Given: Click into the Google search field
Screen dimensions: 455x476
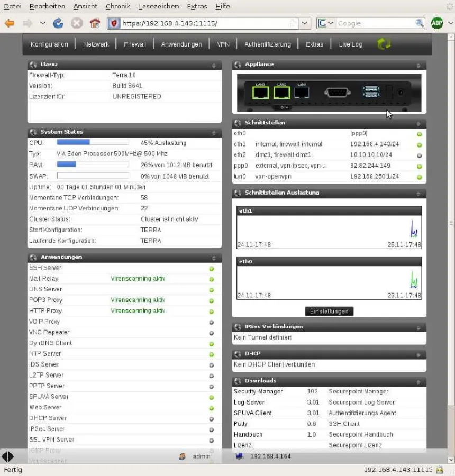Looking at the screenshot, I should tap(375, 23).
